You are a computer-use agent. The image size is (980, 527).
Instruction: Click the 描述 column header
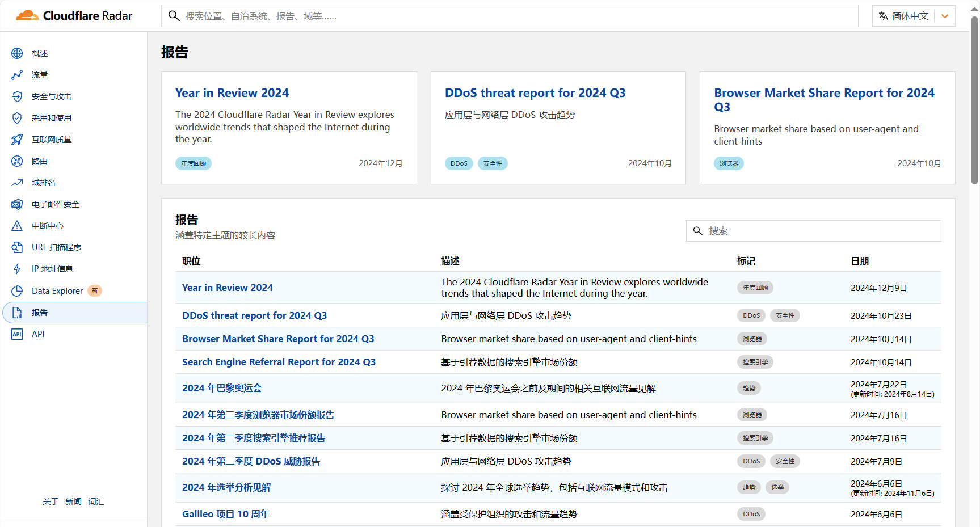(x=451, y=261)
